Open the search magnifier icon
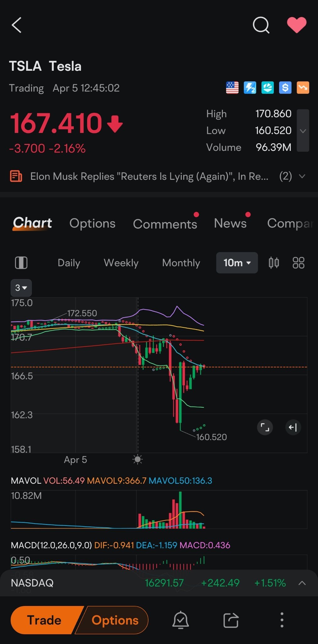Viewport: 318px width, 644px height. click(261, 25)
